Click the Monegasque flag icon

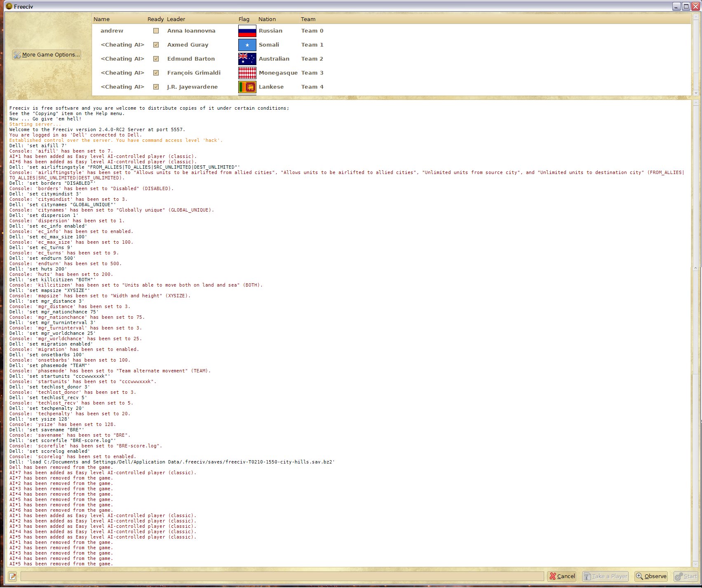(247, 73)
